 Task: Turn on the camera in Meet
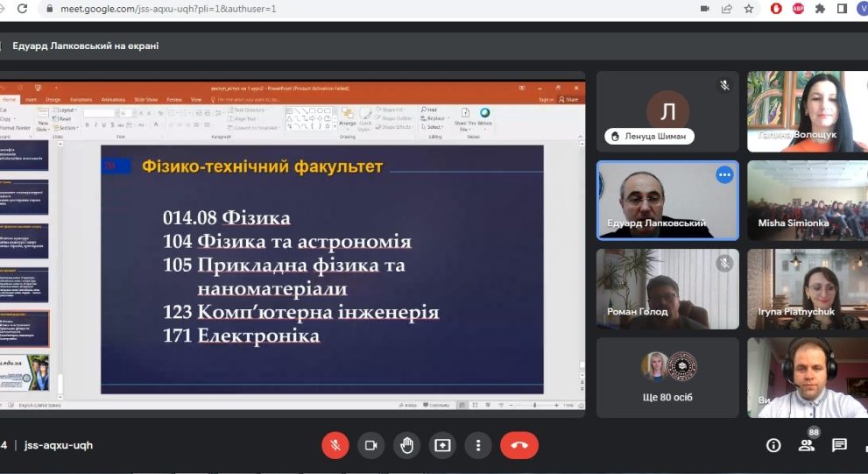pyautogui.click(x=370, y=445)
